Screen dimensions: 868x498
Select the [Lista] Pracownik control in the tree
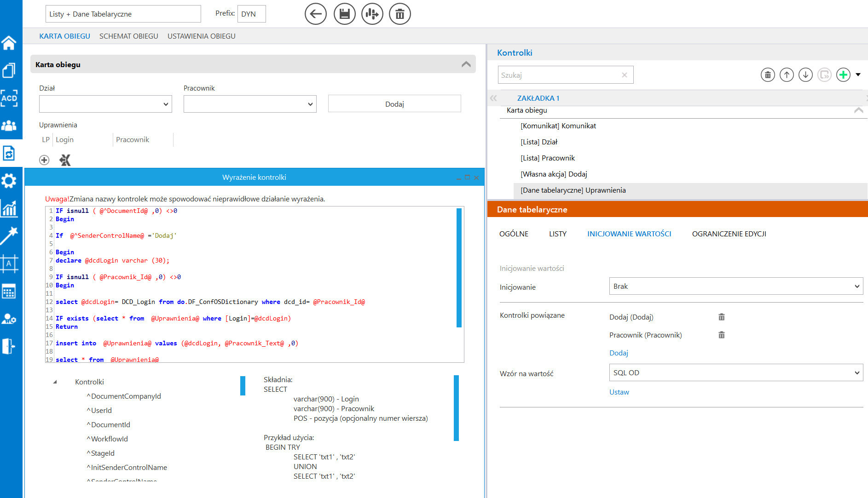tap(548, 158)
